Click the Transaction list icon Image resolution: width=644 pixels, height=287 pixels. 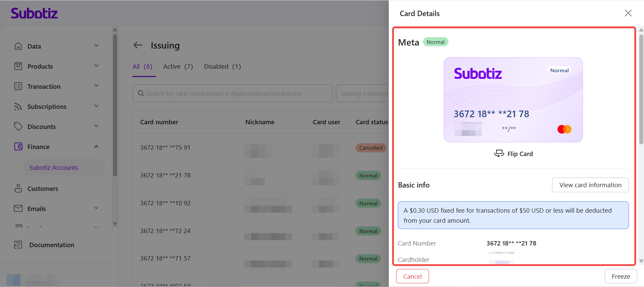pyautogui.click(x=18, y=86)
